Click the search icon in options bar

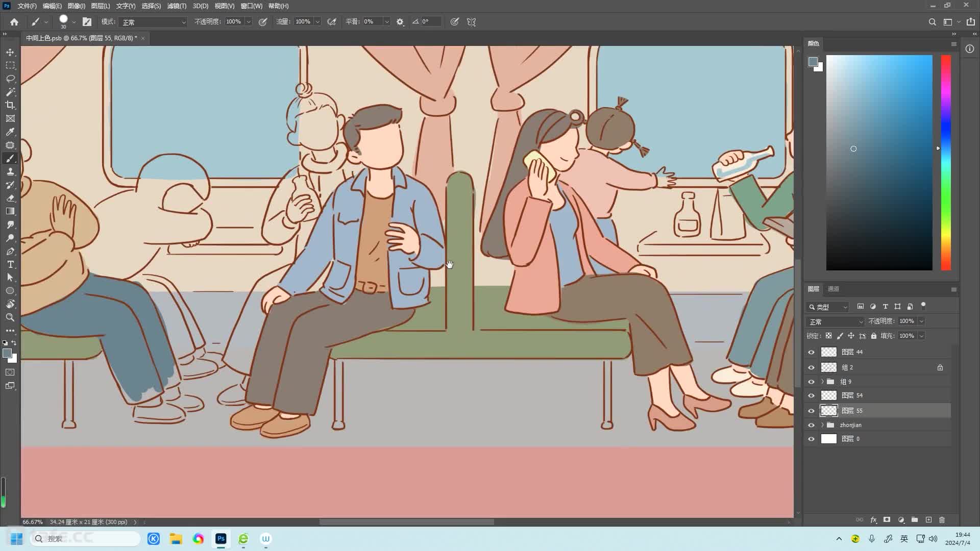point(932,22)
